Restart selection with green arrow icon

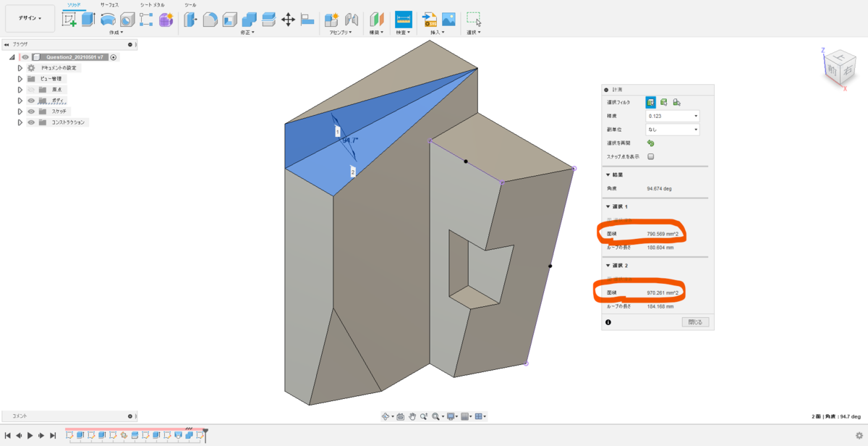651,143
